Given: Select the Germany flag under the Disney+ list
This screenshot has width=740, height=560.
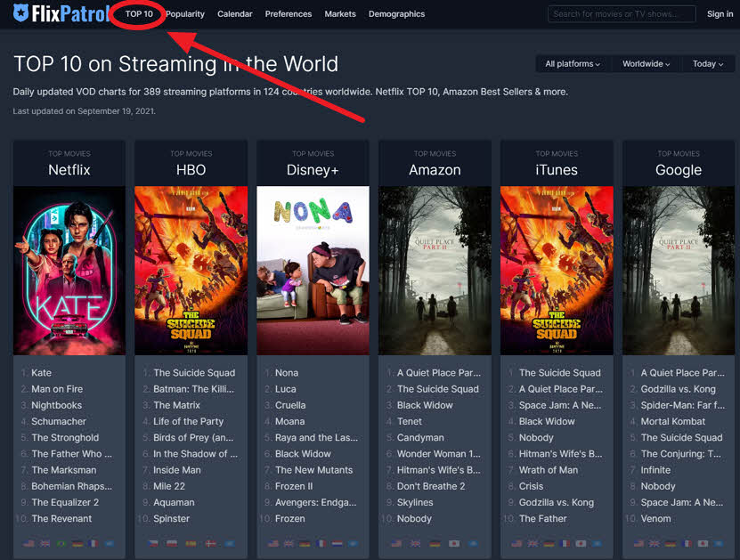Looking at the screenshot, I should 305,543.
